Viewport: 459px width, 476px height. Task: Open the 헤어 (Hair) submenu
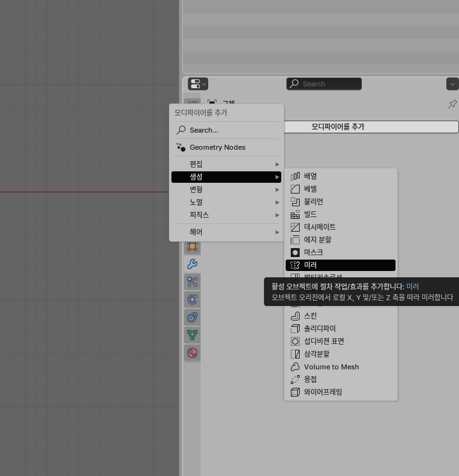tap(226, 232)
